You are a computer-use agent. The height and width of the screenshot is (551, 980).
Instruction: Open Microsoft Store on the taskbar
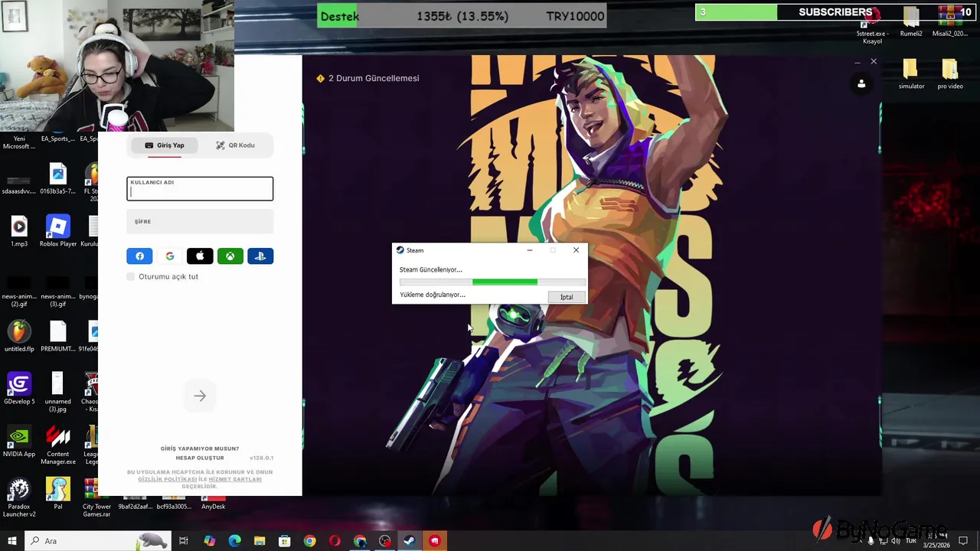[284, 541]
